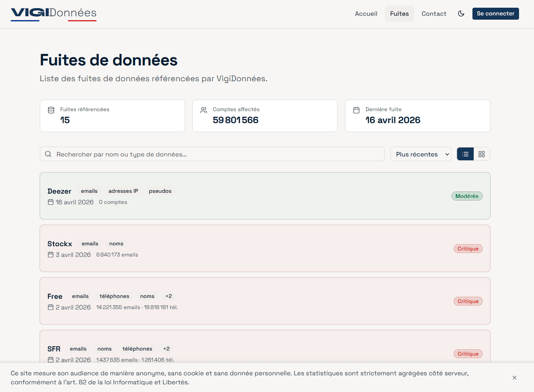Click the adresses IP tag on Deezer
The width and height of the screenshot is (534, 392).
point(123,191)
